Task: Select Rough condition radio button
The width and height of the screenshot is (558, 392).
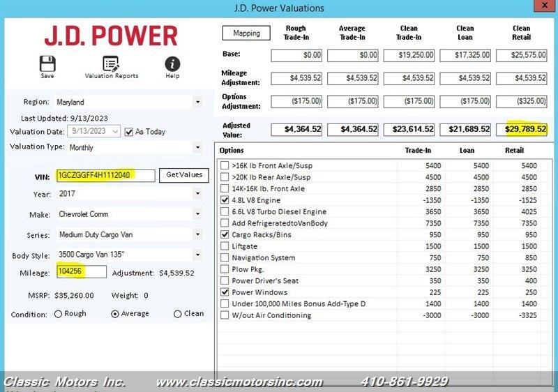Action: click(x=58, y=314)
